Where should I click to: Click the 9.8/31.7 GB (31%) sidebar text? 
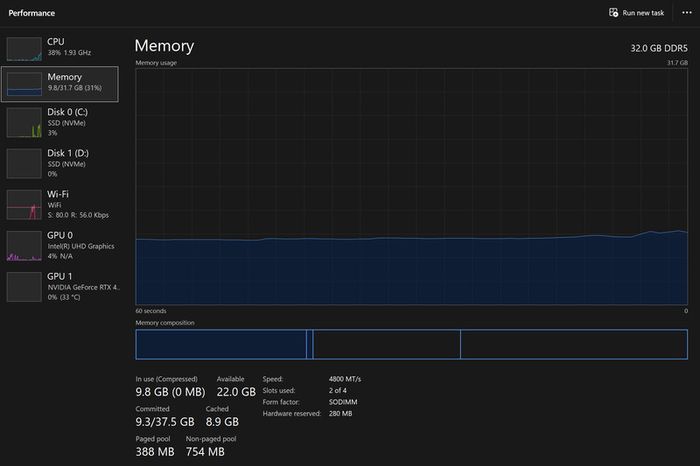(x=75, y=88)
